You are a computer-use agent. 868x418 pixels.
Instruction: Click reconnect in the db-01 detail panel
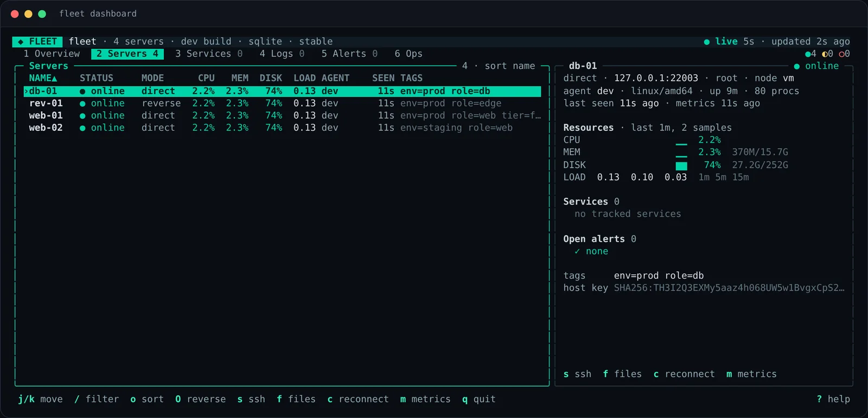pos(684,374)
